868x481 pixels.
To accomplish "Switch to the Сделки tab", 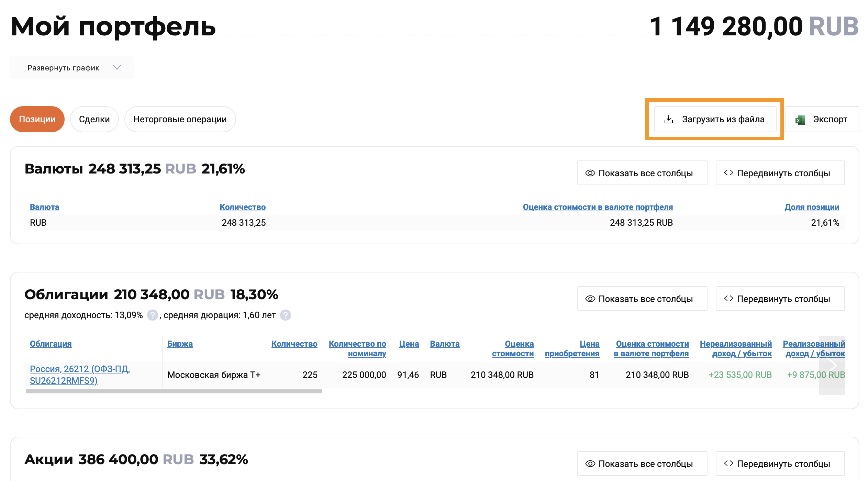I will tap(94, 119).
